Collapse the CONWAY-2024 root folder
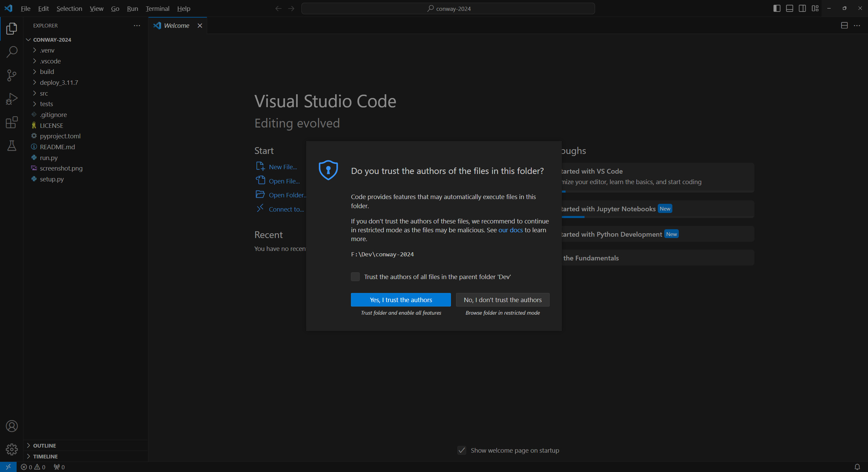The width and height of the screenshot is (868, 472). pos(52,40)
